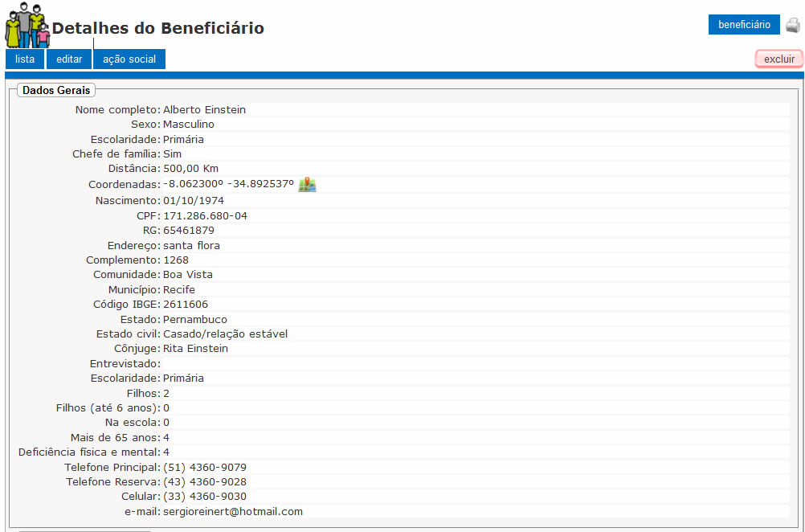Image resolution: width=805 pixels, height=532 pixels.
Task: Select the Dados Gerais section title
Action: (56, 90)
